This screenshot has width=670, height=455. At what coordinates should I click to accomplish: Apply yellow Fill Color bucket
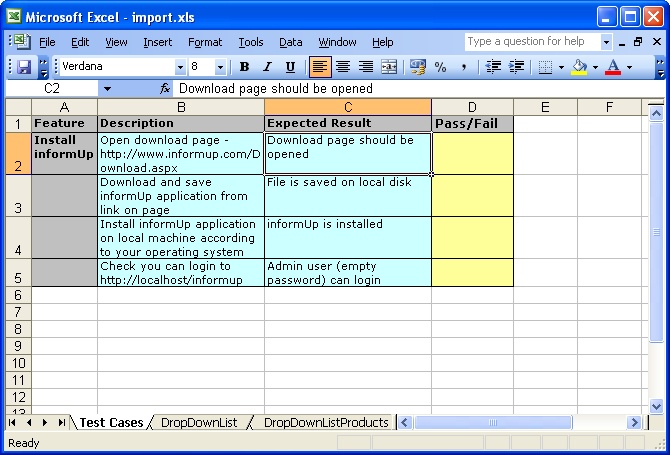click(579, 67)
